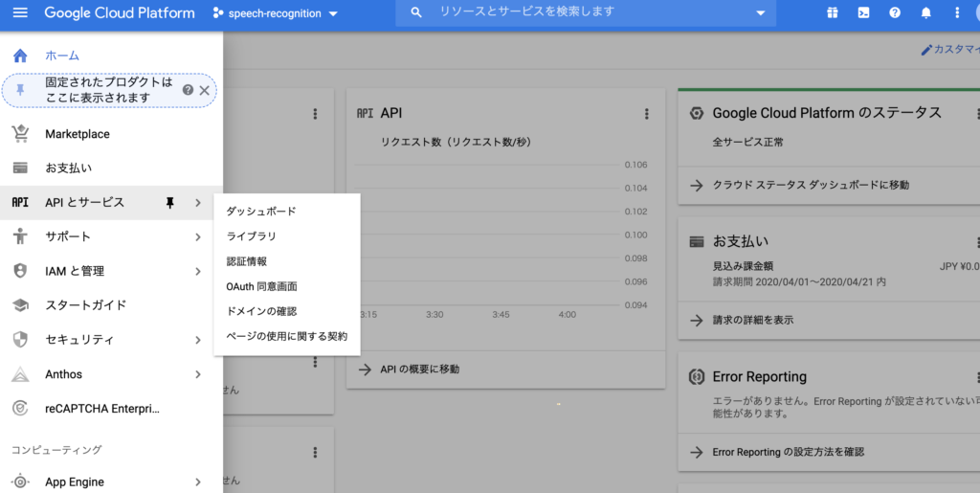980x493 pixels.
Task: Click the Marketplace shopping cart icon
Action: 20,133
